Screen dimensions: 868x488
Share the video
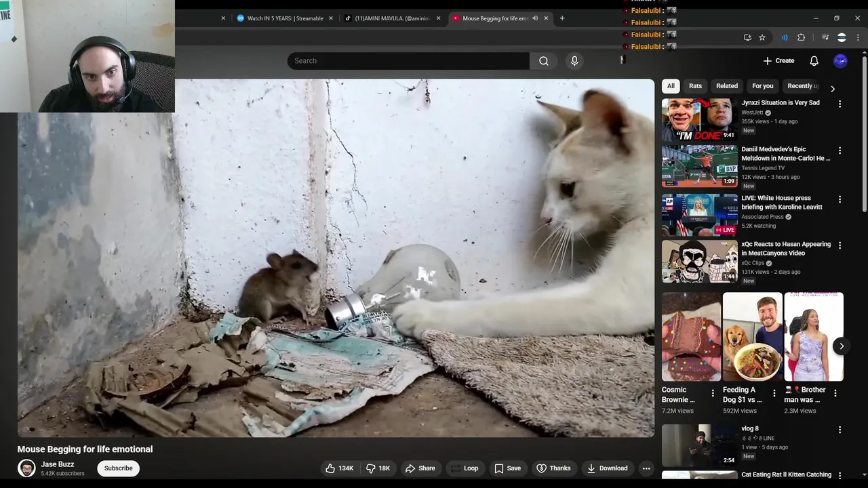pyautogui.click(x=420, y=468)
